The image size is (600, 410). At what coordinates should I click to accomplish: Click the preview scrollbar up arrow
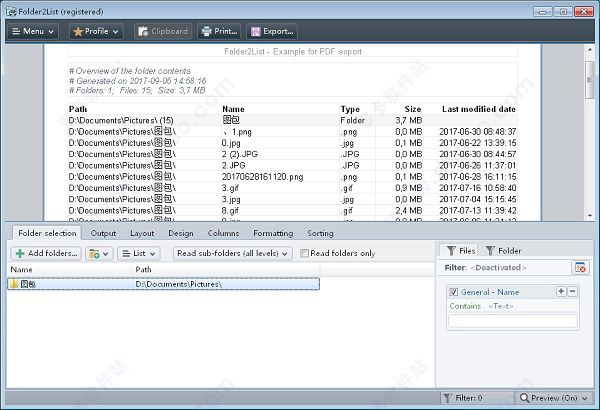(x=590, y=50)
